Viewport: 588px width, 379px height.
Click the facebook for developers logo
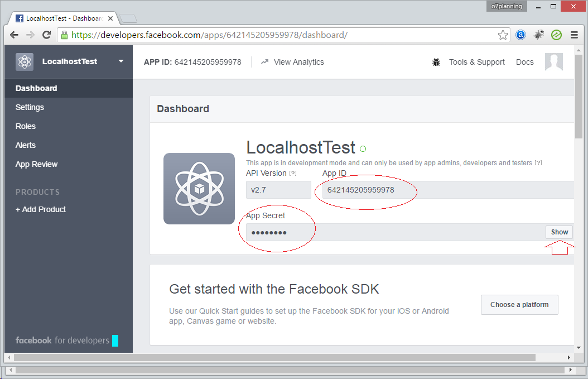(62, 340)
